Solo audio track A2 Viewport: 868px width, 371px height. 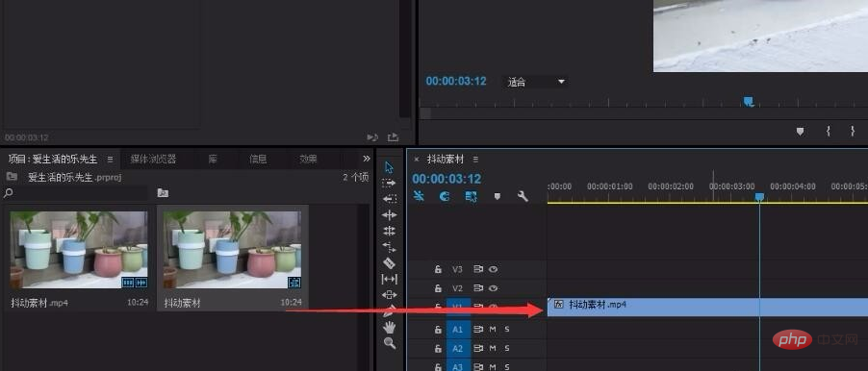point(507,348)
